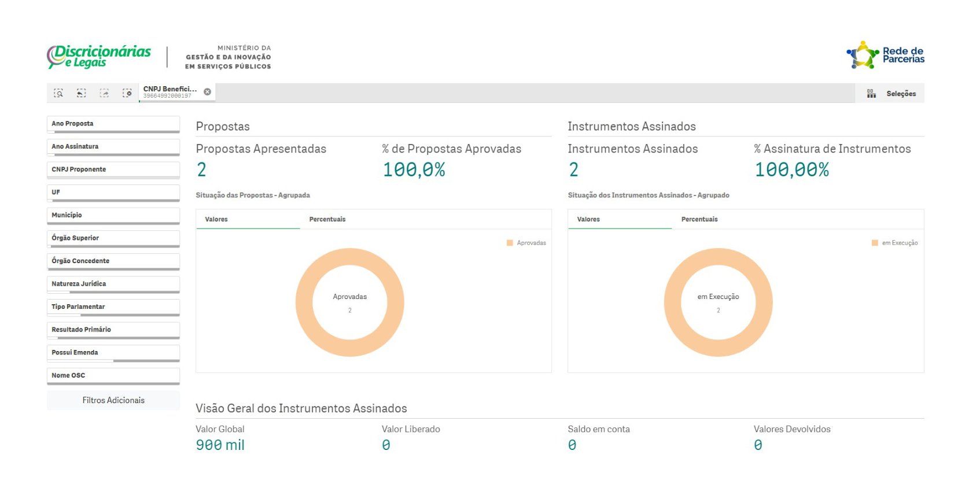
Task: Open the smart search icon in selection bar
Action: (58, 93)
